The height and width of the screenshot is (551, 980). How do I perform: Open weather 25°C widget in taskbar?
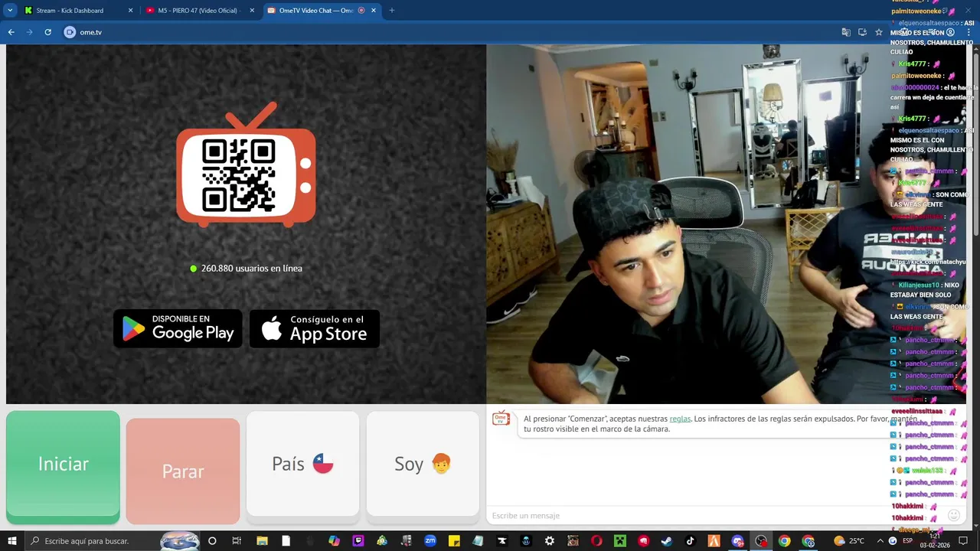pyautogui.click(x=849, y=541)
